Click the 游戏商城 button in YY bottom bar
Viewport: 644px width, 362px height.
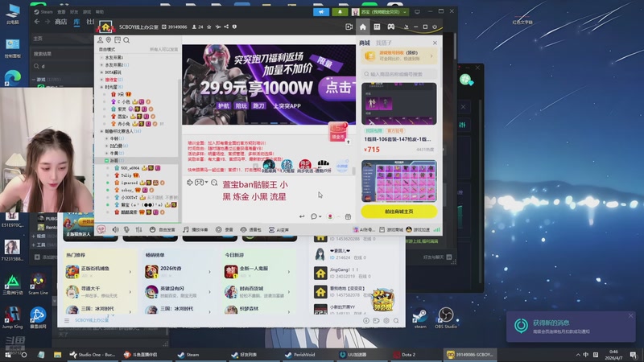click(391, 230)
